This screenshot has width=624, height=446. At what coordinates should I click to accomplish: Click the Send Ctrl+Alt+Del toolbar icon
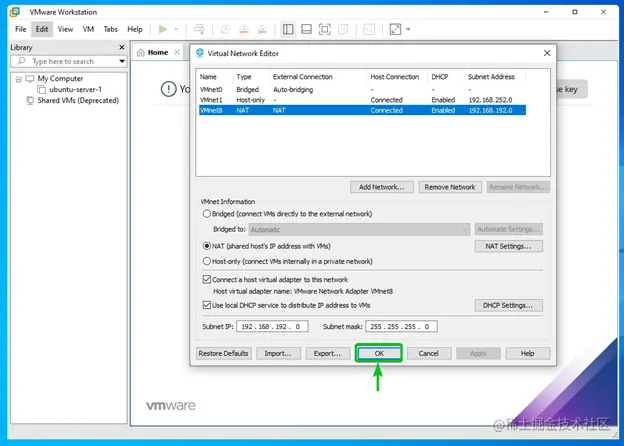point(199,29)
